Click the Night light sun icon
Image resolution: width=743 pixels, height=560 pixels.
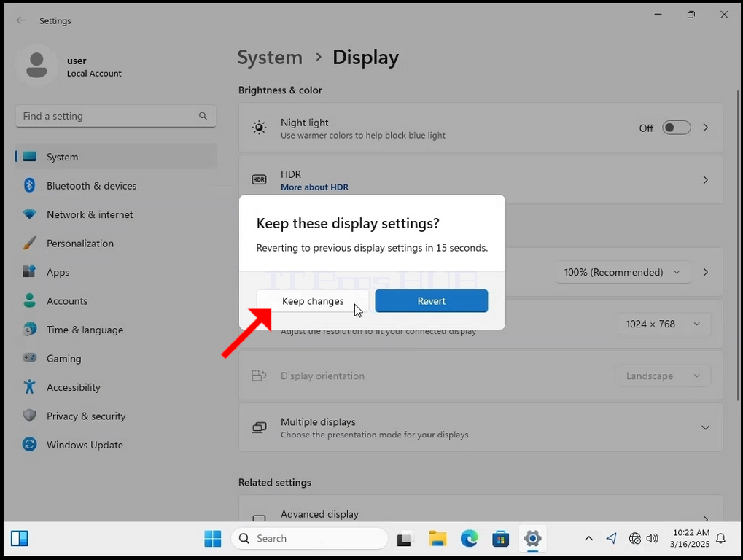259,128
